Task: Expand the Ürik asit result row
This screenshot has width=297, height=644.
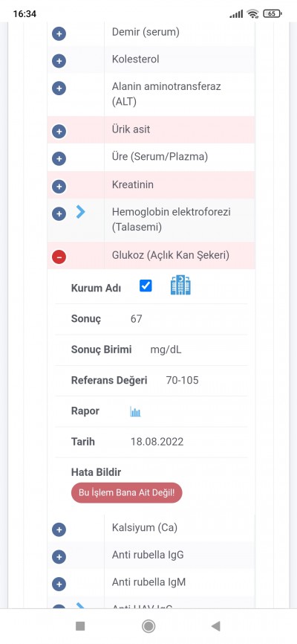Action: pyautogui.click(x=59, y=132)
